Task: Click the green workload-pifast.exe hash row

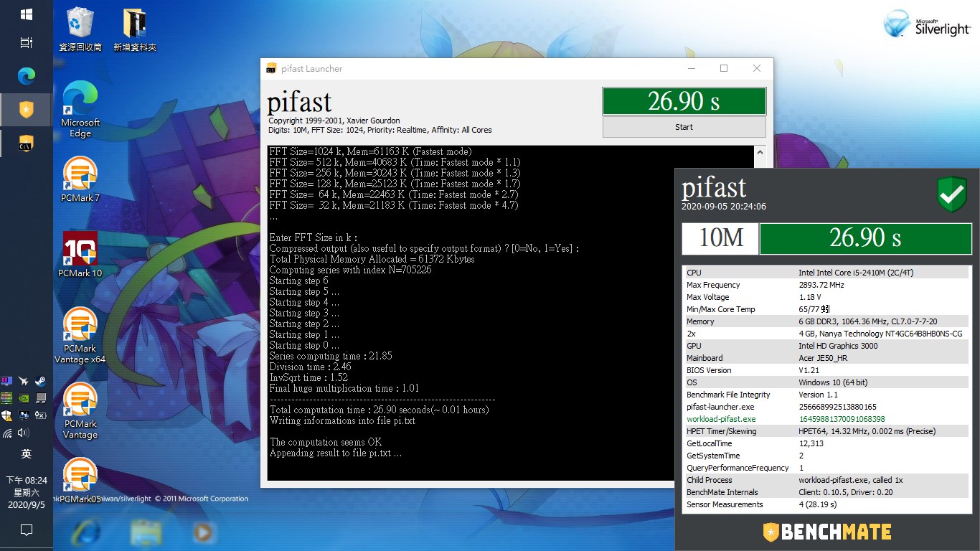Action: (826, 419)
